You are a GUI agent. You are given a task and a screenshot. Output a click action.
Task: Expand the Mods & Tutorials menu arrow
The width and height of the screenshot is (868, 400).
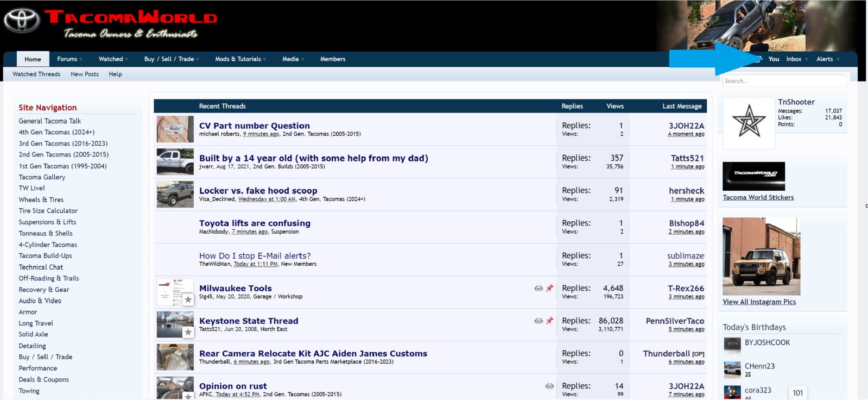pyautogui.click(x=264, y=59)
